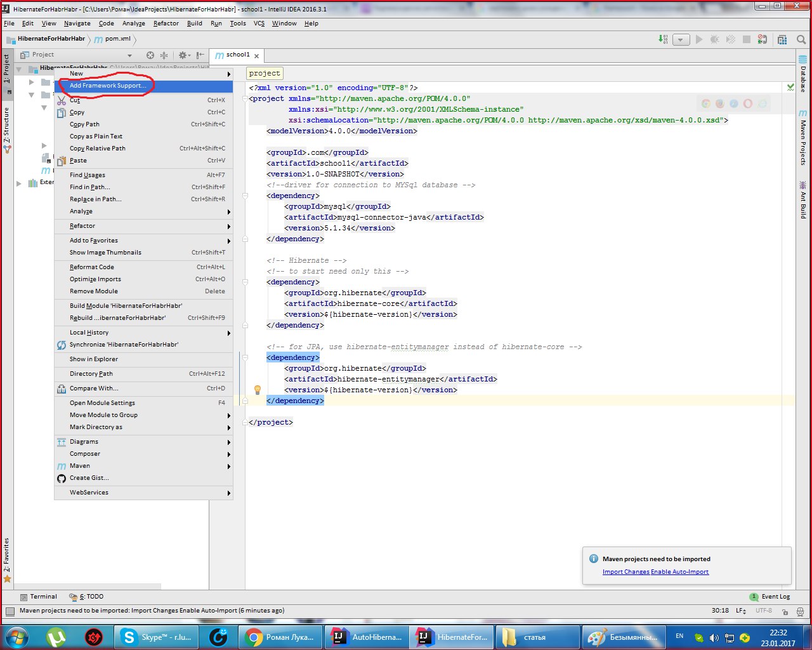Open the Event Log
Image resolution: width=812 pixels, height=650 pixels.
tap(770, 597)
